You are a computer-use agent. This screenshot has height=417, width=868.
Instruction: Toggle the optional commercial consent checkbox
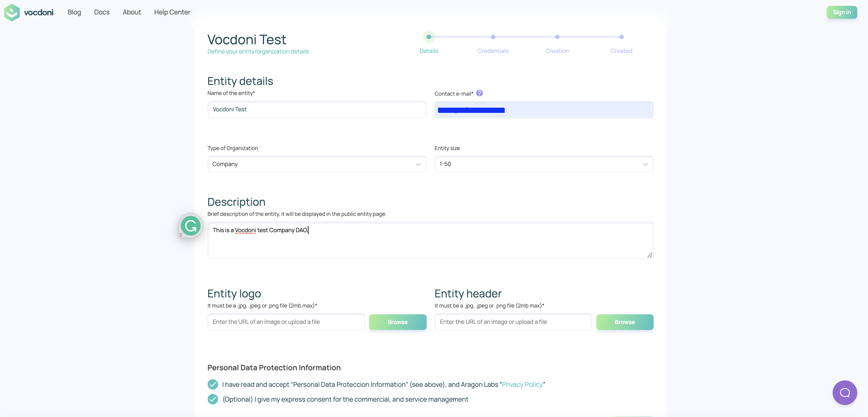213,399
